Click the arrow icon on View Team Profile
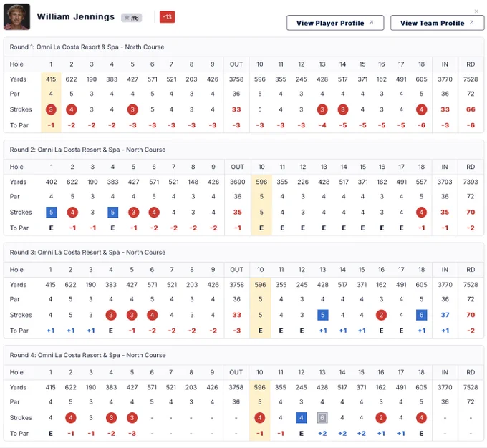Screen dimensions: 487x448 pyautogui.click(x=471, y=23)
